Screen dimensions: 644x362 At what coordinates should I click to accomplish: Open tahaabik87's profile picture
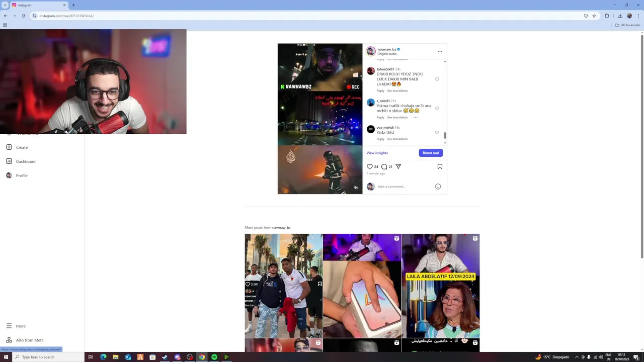tap(371, 71)
